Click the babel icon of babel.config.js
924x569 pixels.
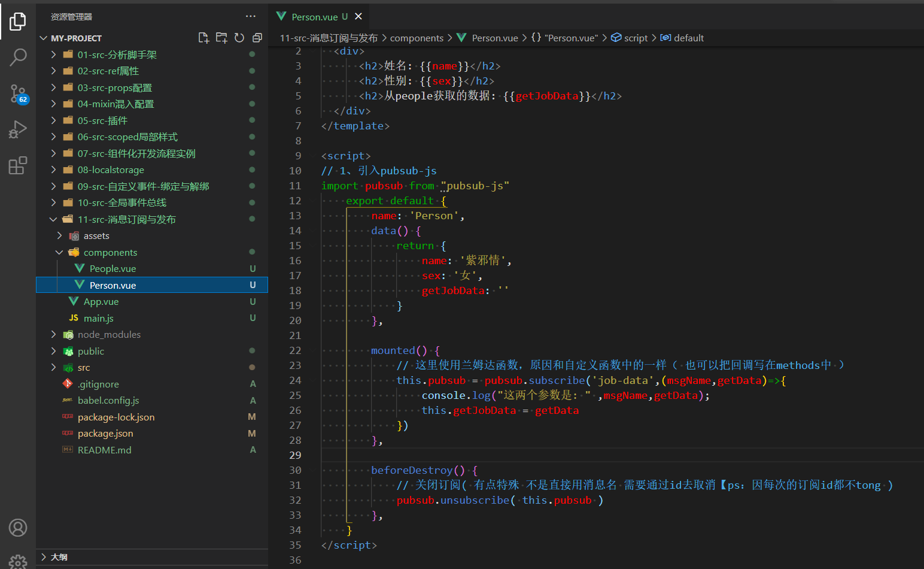click(68, 400)
